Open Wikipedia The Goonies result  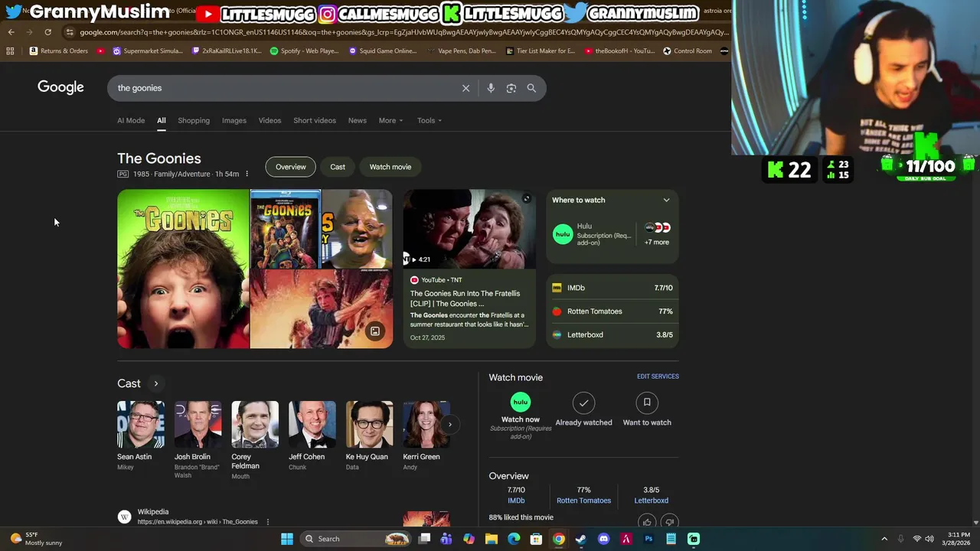point(198,522)
